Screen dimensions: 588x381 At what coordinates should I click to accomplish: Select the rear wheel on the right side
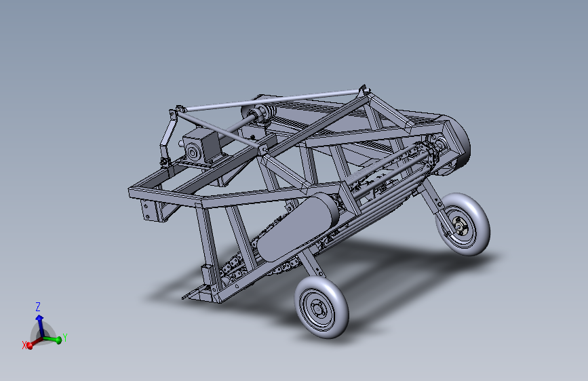click(463, 224)
